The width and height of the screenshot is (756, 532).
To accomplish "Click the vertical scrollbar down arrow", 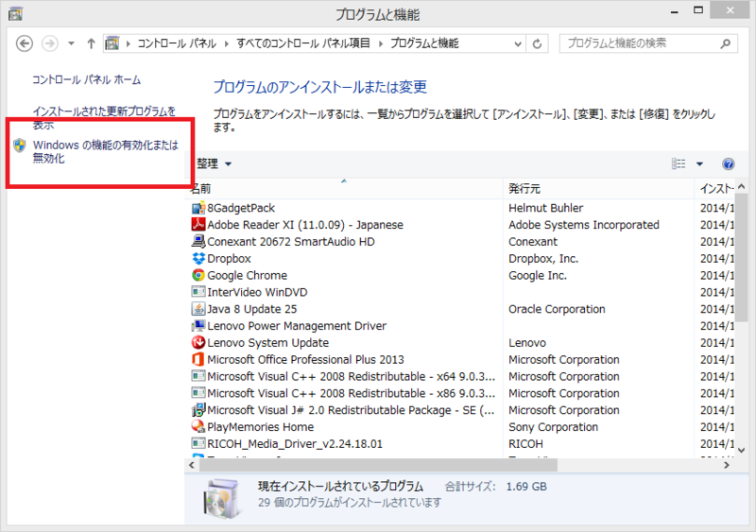I will [x=742, y=450].
